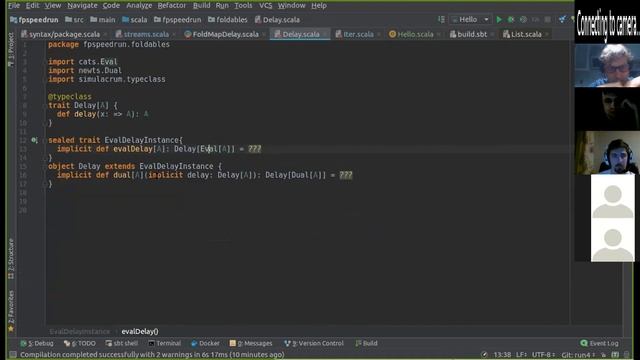Run the Hello configuration with green play icon
Image resolution: width=640 pixels, height=360 pixels.
[x=499, y=20]
